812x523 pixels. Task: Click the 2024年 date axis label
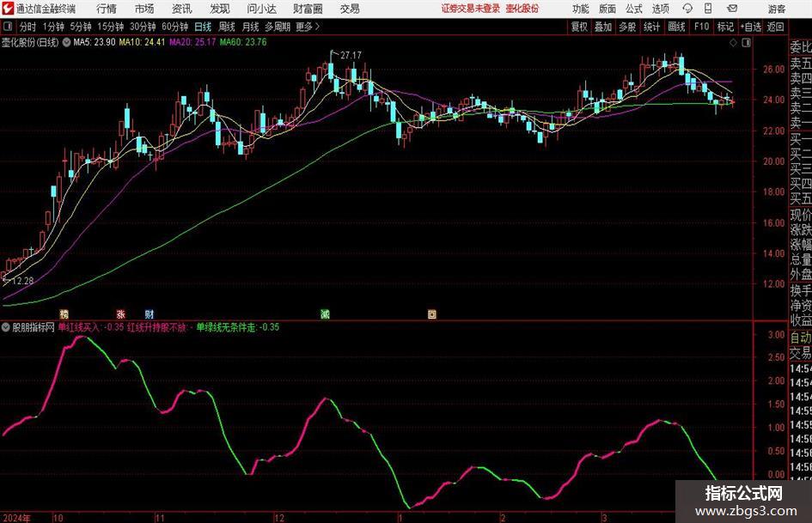(x=16, y=518)
